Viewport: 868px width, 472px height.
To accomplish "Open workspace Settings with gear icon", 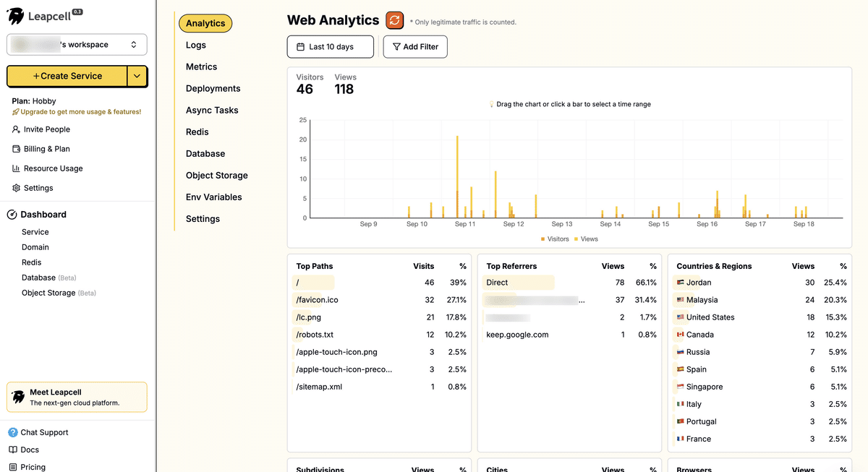I will (33, 188).
